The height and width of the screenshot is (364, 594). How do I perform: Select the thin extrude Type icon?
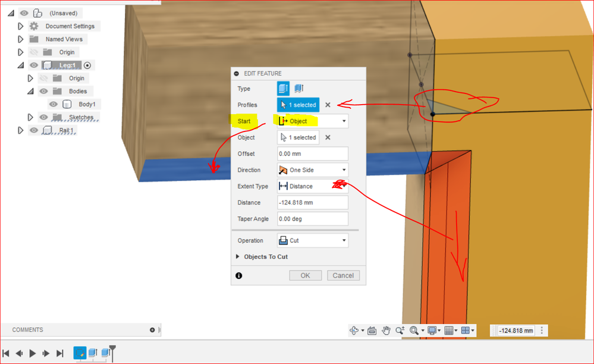coord(299,89)
